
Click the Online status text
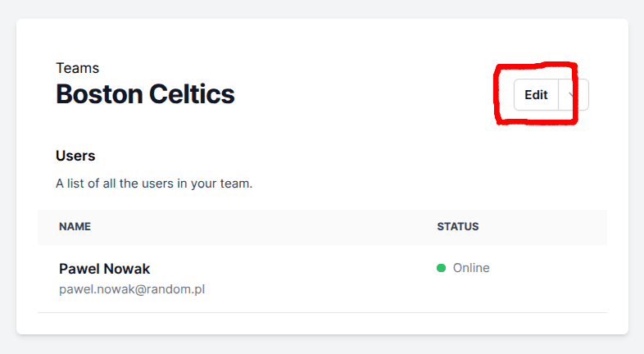click(x=471, y=268)
